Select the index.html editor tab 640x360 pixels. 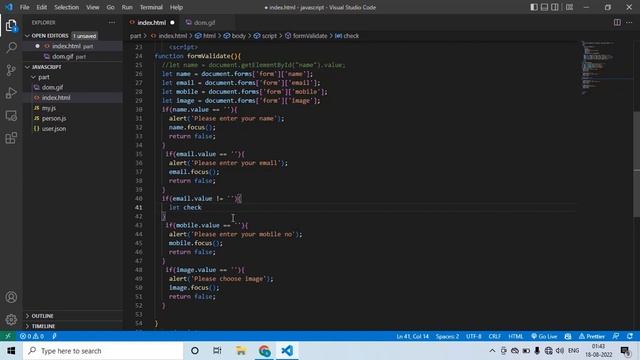coord(151,22)
